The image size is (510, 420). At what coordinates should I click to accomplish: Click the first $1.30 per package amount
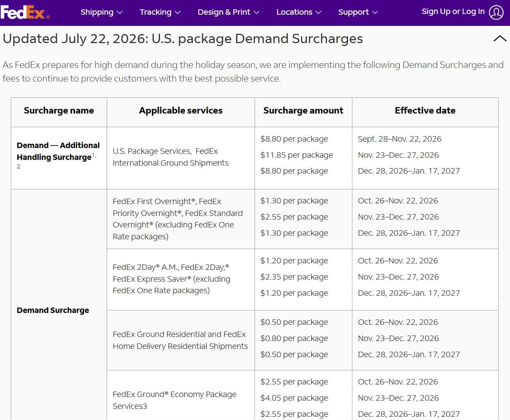click(294, 201)
